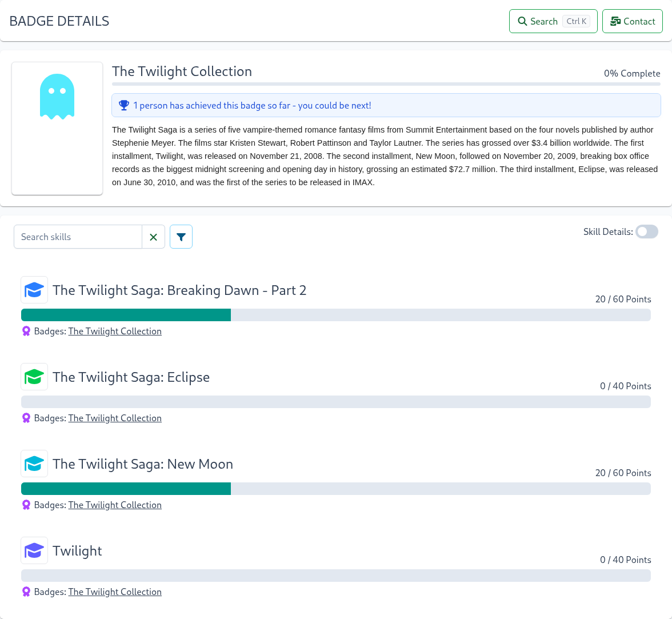Open Twilight Collection link under Eclipse
The width and height of the screenshot is (672, 619).
click(x=115, y=418)
